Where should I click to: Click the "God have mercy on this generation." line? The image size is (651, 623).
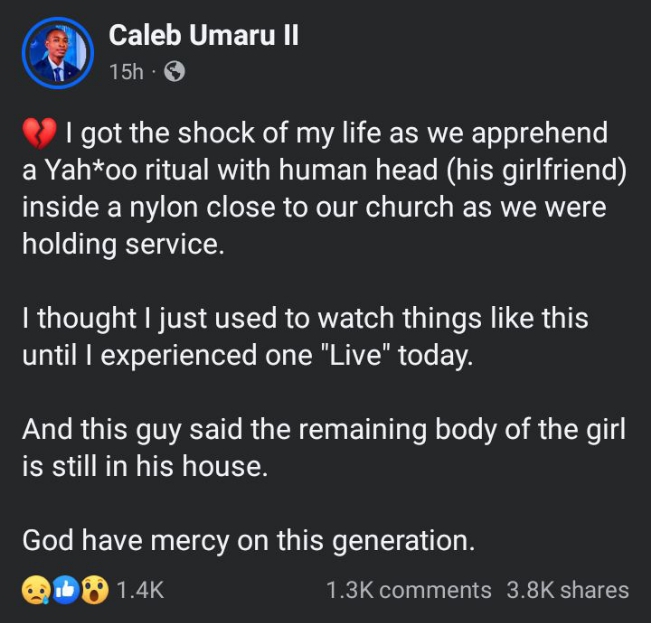(x=247, y=541)
